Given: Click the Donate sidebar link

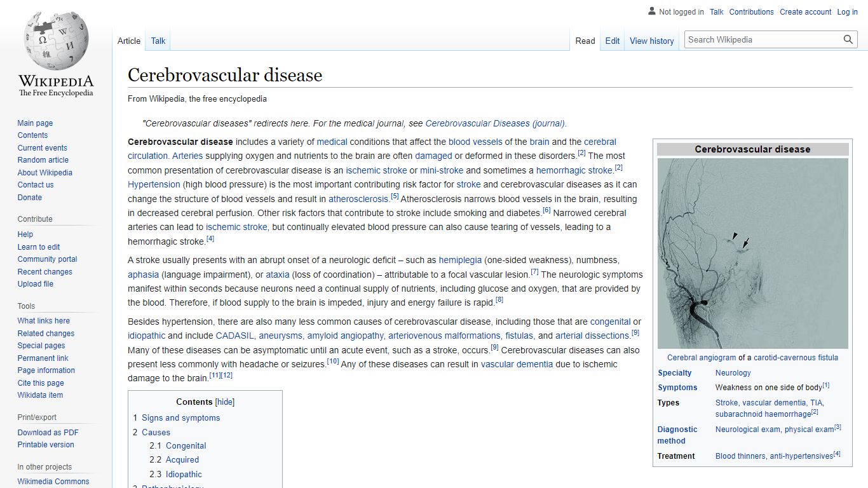Looking at the screenshot, I should click(x=30, y=198).
